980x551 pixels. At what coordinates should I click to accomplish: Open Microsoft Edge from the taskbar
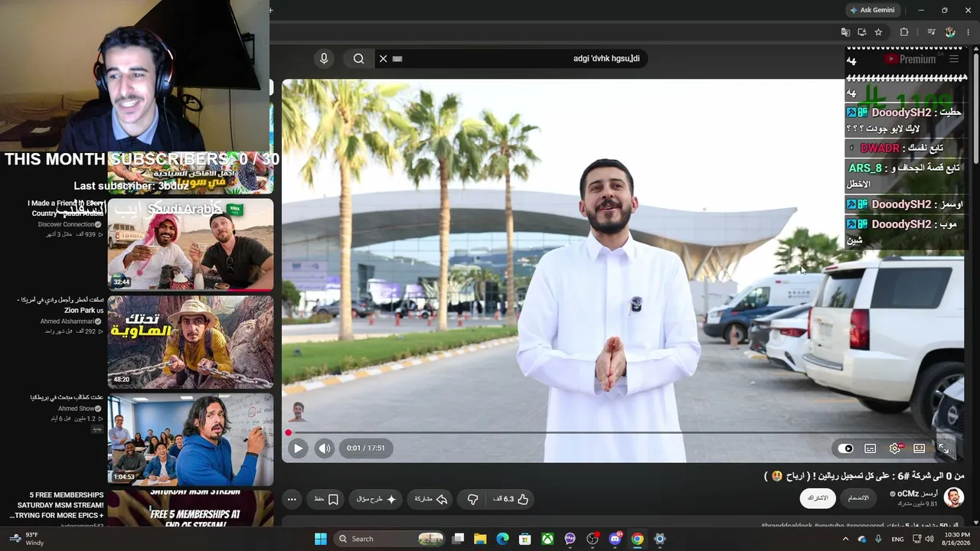coord(502,539)
